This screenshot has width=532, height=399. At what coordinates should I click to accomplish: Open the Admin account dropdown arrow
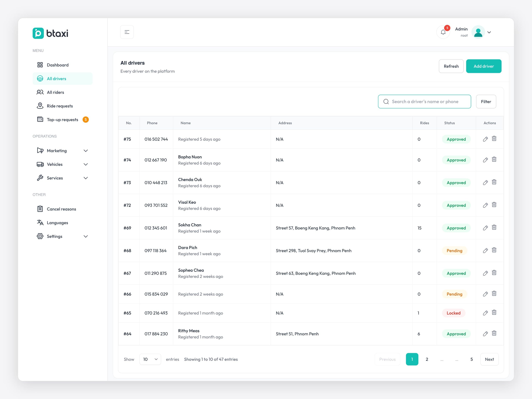click(489, 32)
